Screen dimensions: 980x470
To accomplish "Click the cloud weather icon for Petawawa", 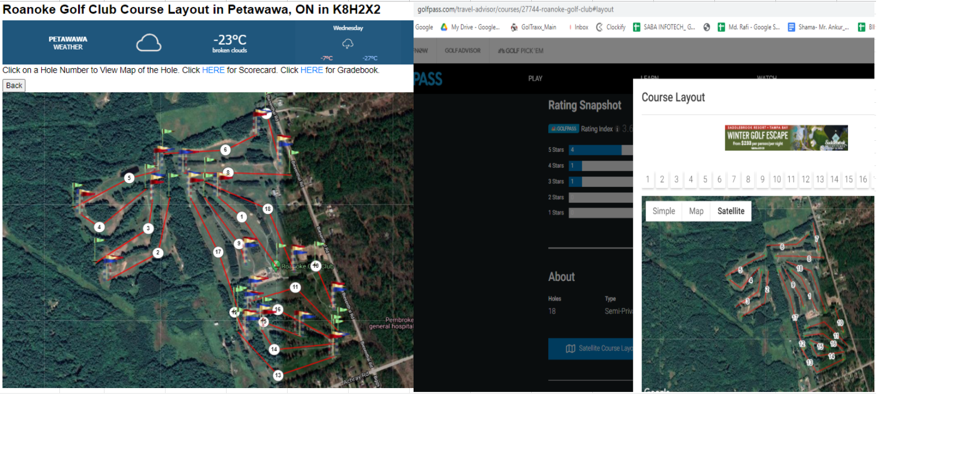I will tap(148, 43).
